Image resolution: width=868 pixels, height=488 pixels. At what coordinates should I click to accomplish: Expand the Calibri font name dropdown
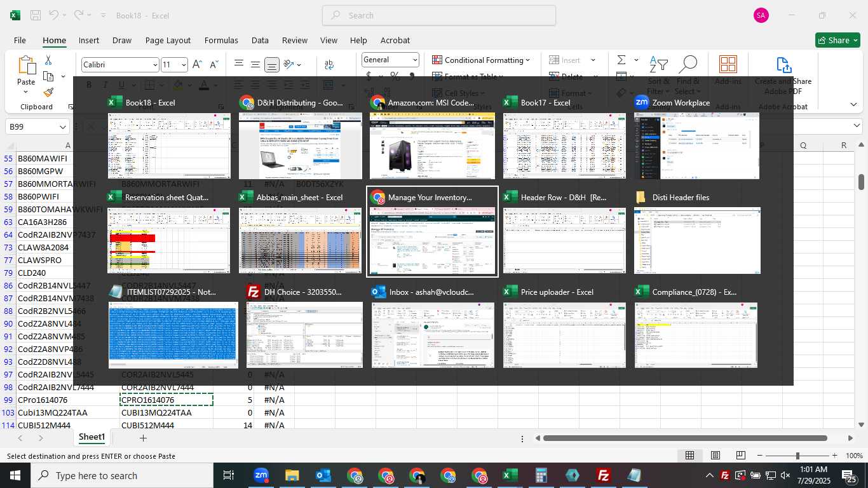click(x=155, y=65)
